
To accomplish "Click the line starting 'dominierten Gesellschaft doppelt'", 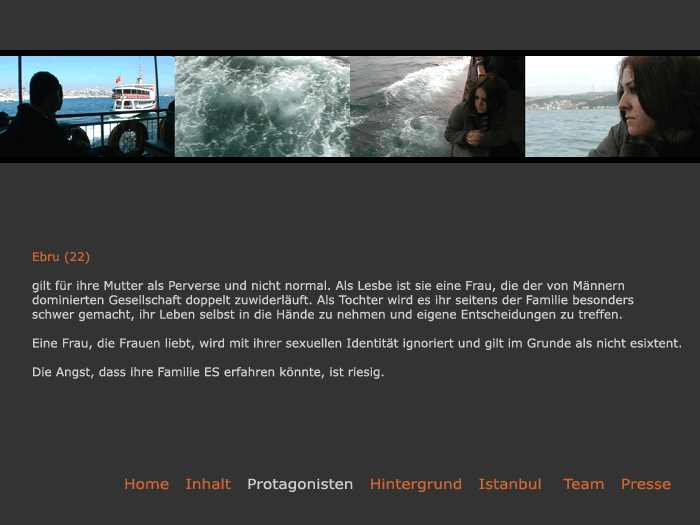I will [x=333, y=300].
